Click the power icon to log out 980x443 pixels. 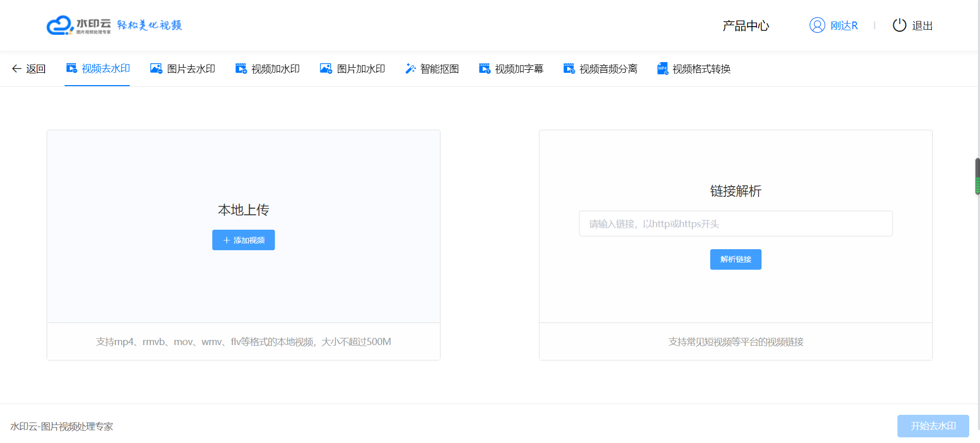pyautogui.click(x=899, y=25)
